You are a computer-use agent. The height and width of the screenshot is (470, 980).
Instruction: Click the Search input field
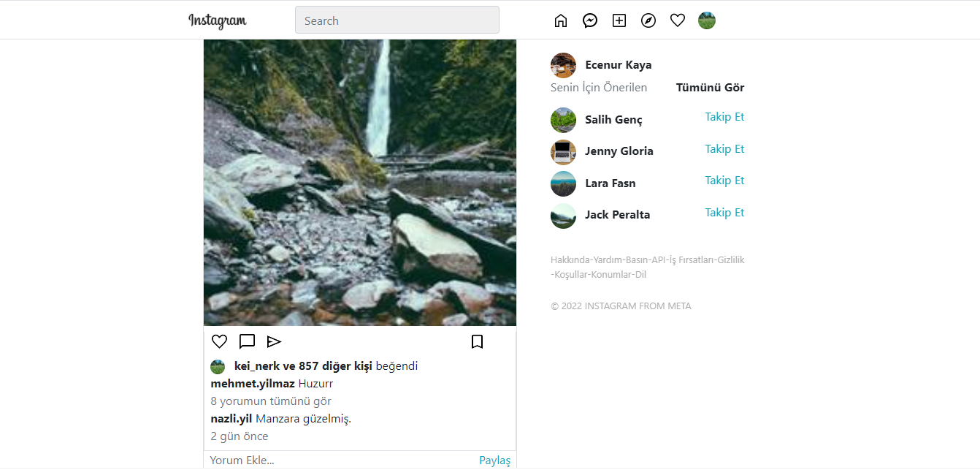click(x=397, y=20)
